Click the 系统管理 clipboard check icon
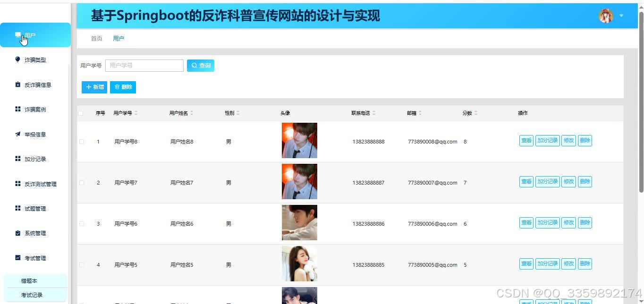The image size is (644, 304). coord(18,233)
